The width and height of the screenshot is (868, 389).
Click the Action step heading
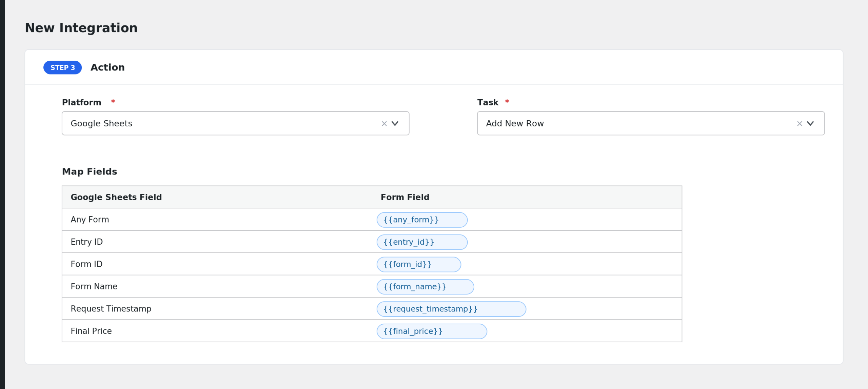point(107,67)
